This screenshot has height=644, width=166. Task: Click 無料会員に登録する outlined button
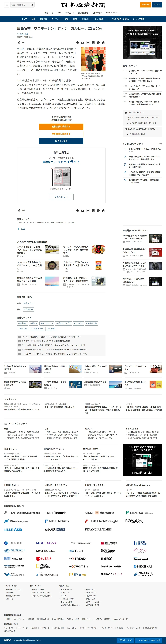coord(61,134)
